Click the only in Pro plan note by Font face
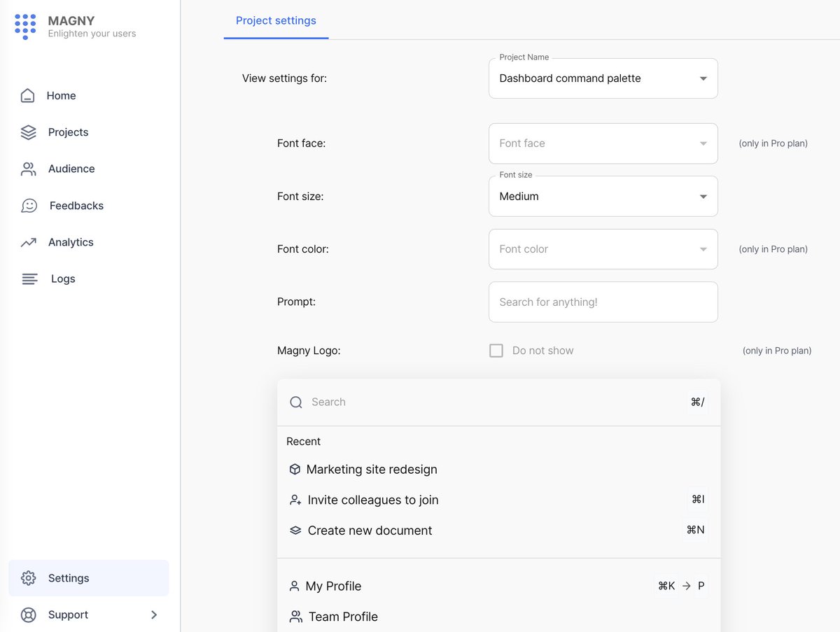 point(773,143)
